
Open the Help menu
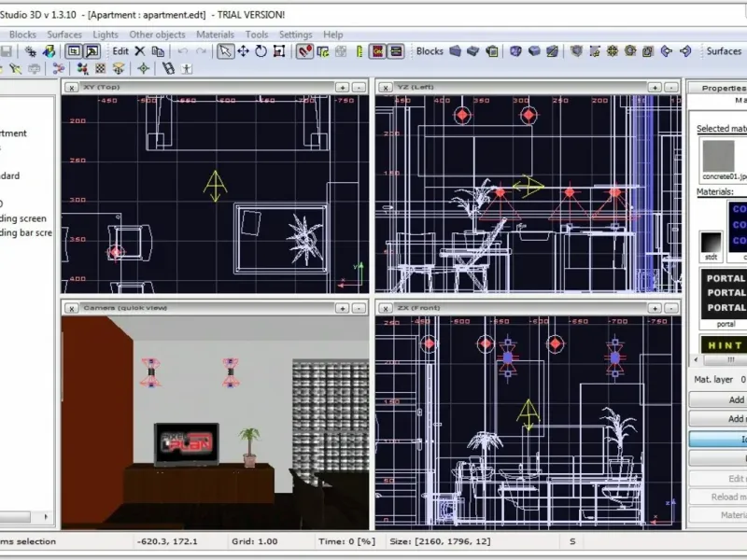click(x=333, y=35)
